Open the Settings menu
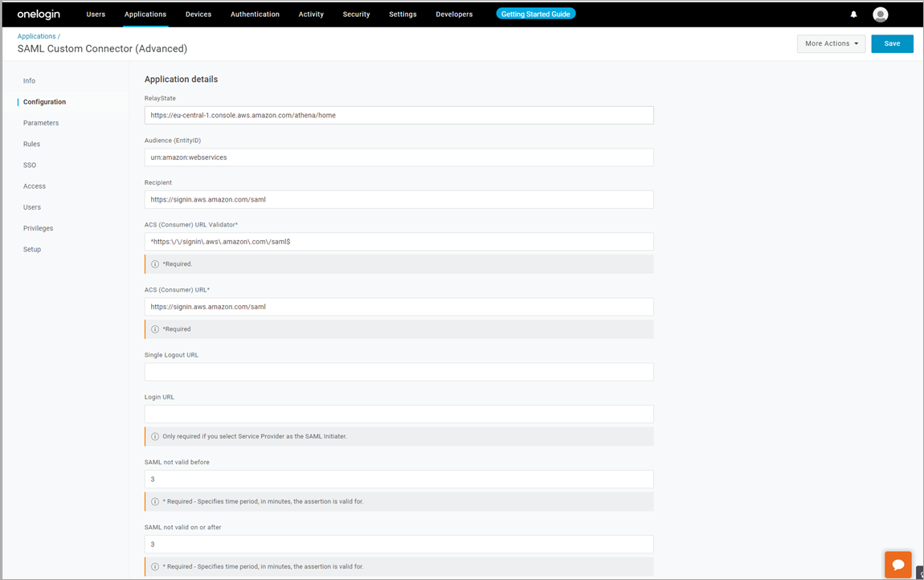 click(403, 14)
